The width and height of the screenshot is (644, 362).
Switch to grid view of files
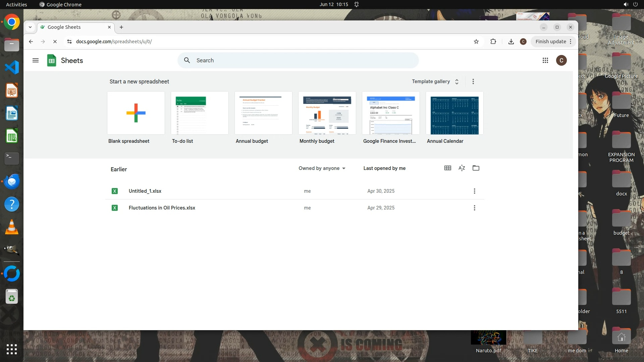[447, 168]
